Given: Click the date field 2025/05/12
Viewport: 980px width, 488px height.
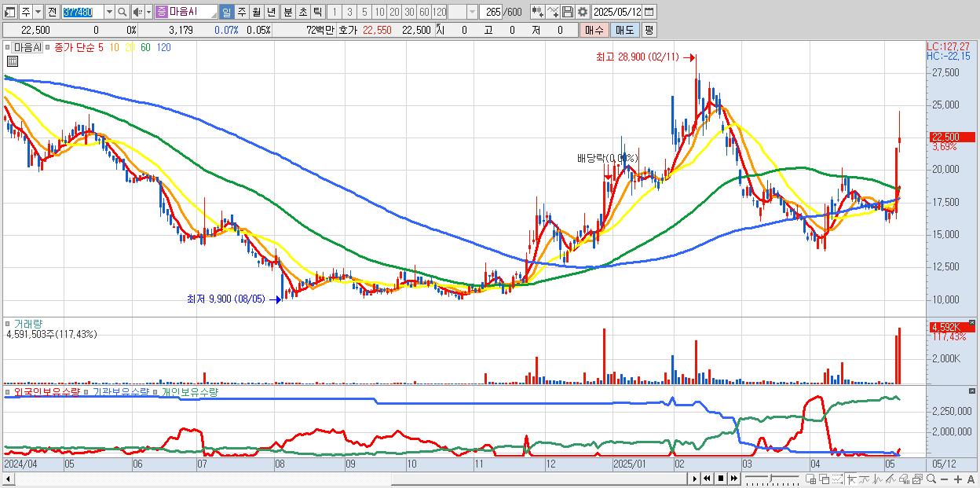Looking at the screenshot, I should click(x=617, y=12).
